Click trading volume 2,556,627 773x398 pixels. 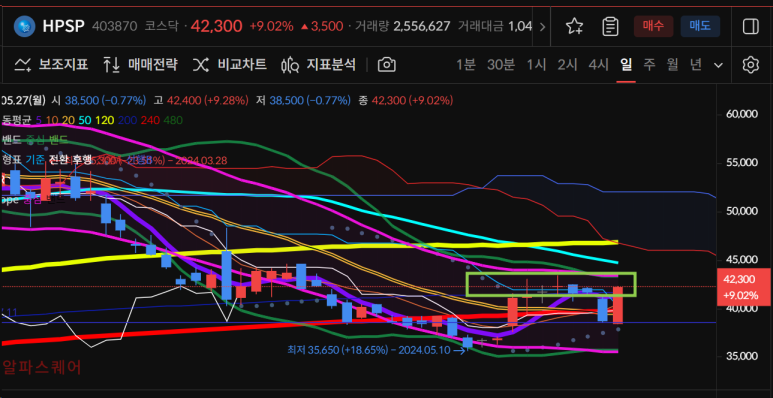[x=422, y=26]
